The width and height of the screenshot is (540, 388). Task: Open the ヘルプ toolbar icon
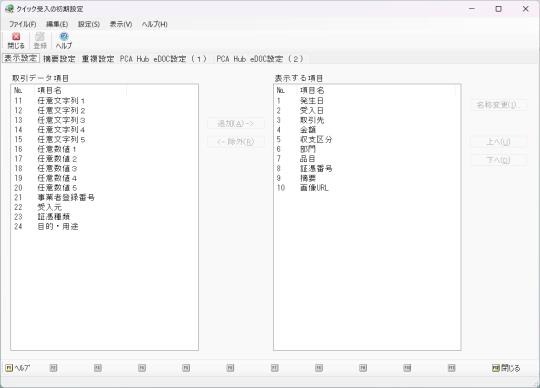click(x=64, y=41)
